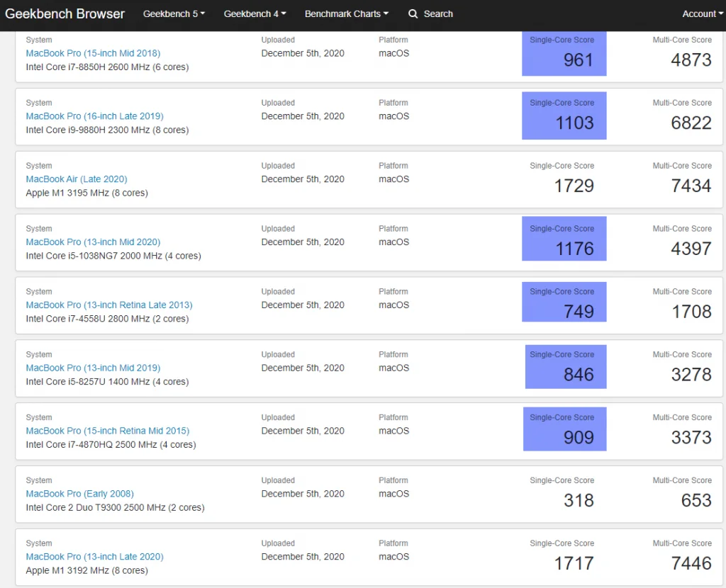The width and height of the screenshot is (726, 588).
Task: Open MacBook Pro (13-inch Late 2020) result
Action: click(x=95, y=557)
